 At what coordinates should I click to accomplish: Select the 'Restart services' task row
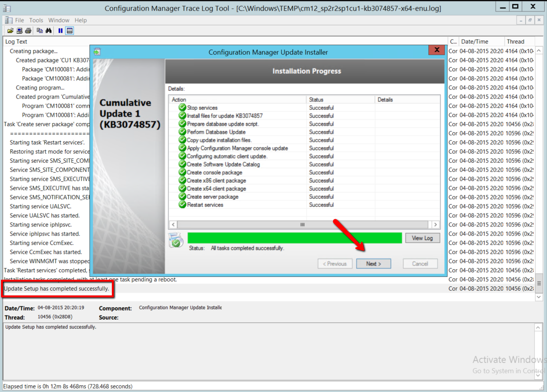tap(205, 205)
